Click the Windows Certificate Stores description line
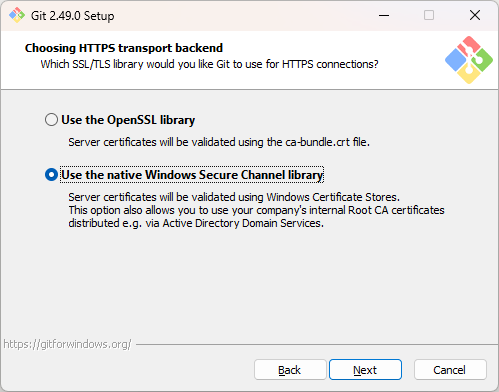The width and height of the screenshot is (499, 392). (x=234, y=197)
